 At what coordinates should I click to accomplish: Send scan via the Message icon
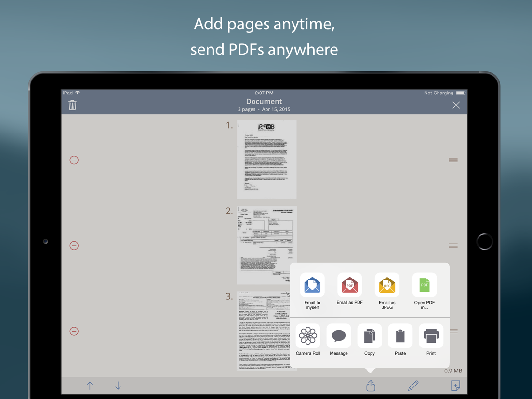[339, 336]
